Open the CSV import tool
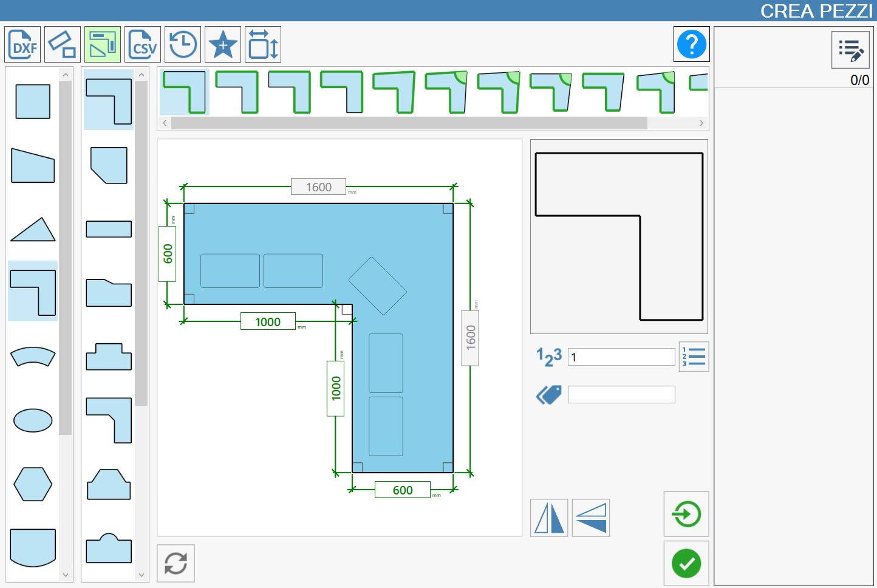This screenshot has width=877, height=588. click(x=143, y=44)
